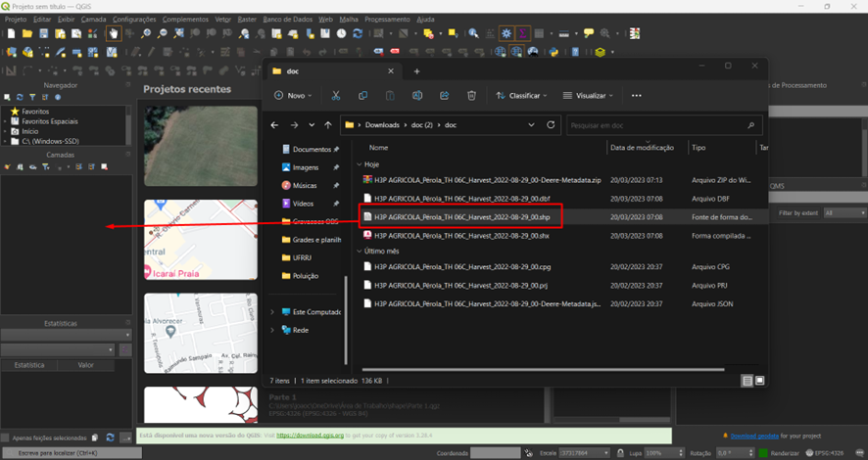Open the Processing Toolbox gear icon

point(506,33)
